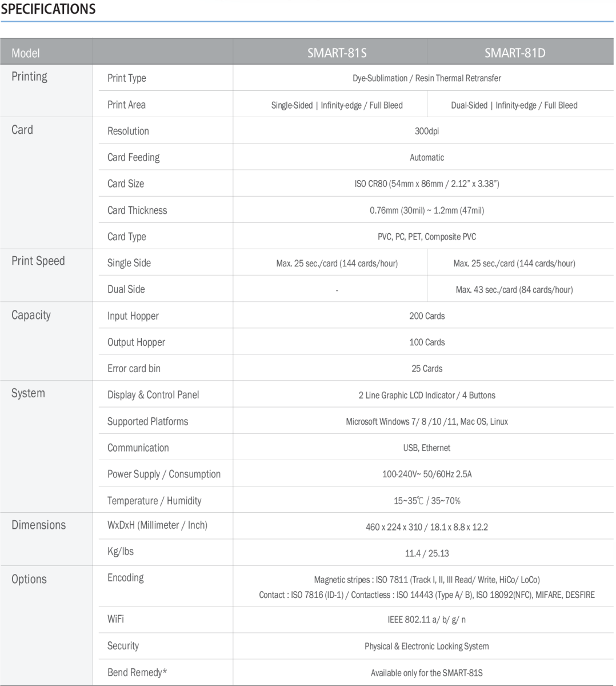This screenshot has height=686, width=616.
Task: Select the "0.76mm (30mil) ~ 1.2mm (47mil)" value
Action: click(x=427, y=210)
